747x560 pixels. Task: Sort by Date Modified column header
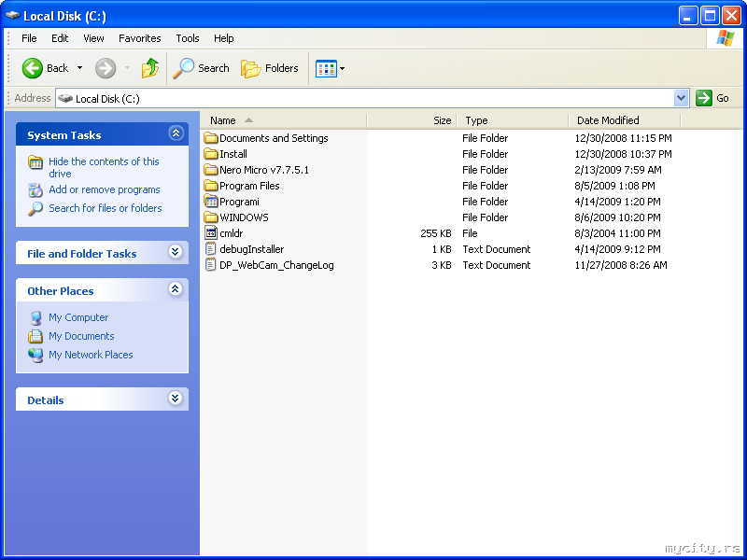pyautogui.click(x=608, y=120)
